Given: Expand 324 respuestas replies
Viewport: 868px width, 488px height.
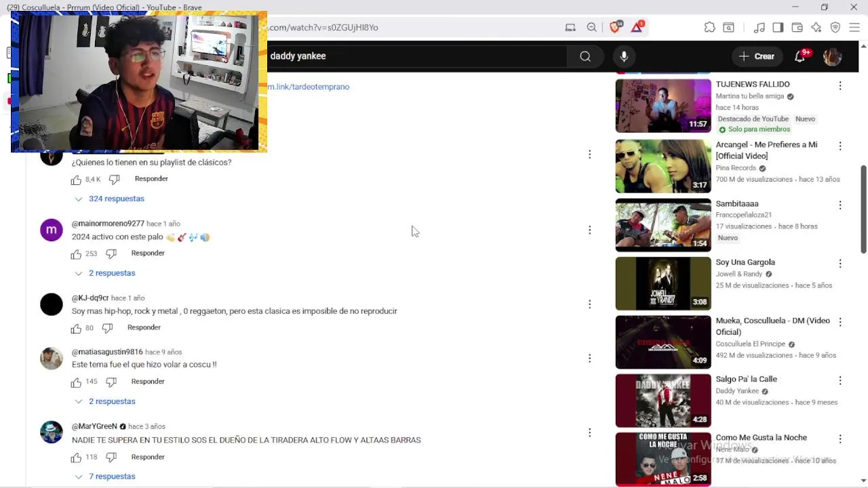Looking at the screenshot, I should pyautogui.click(x=109, y=199).
